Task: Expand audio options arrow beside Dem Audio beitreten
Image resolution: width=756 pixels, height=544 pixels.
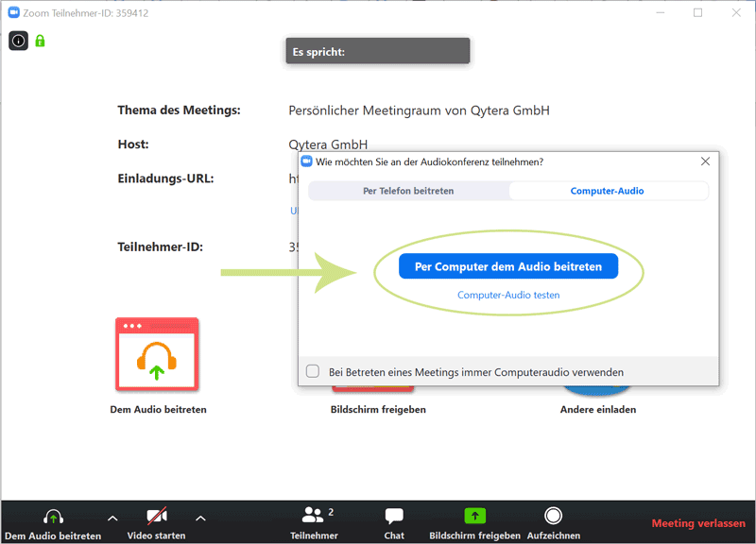Action: coord(112,518)
